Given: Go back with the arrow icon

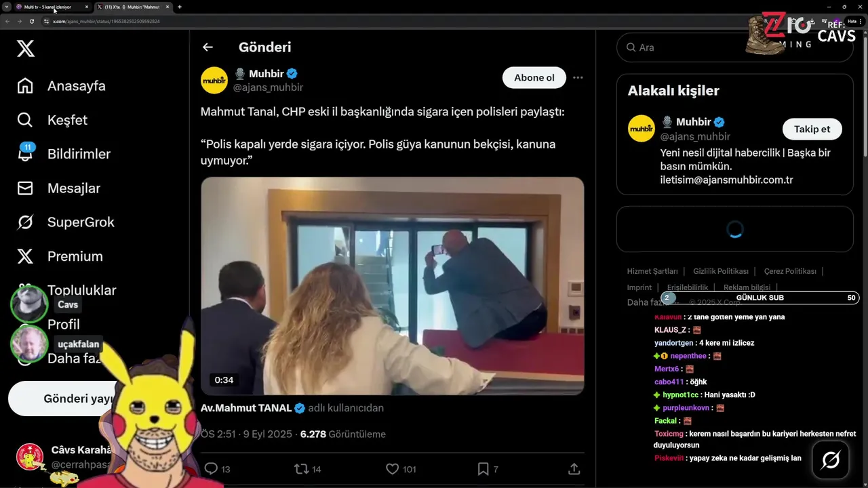Looking at the screenshot, I should [x=208, y=47].
